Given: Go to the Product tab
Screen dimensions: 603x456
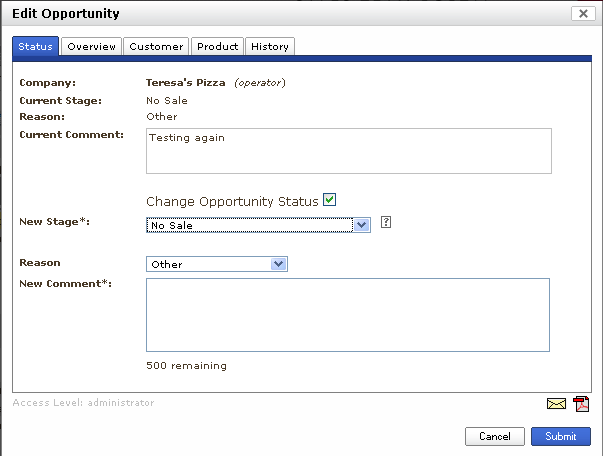Looking at the screenshot, I should pyautogui.click(x=217, y=46).
